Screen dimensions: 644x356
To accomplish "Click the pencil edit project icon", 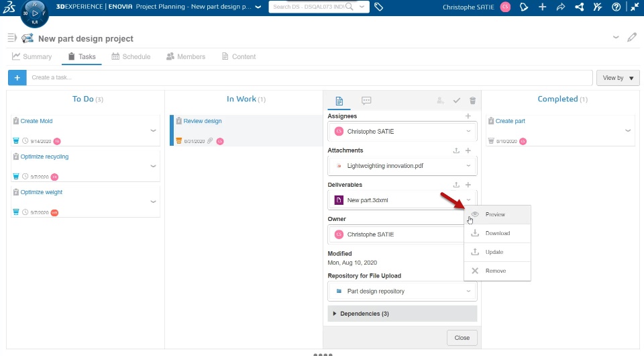I will [632, 38].
